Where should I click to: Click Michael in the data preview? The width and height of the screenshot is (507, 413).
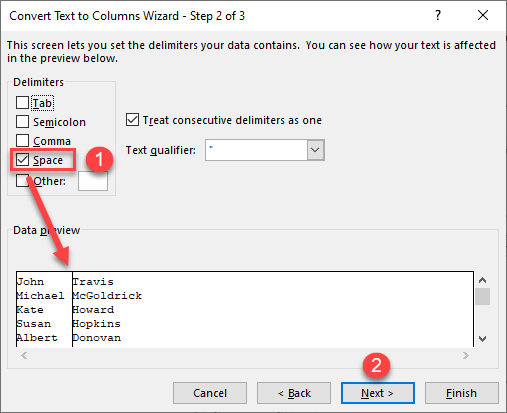40,296
